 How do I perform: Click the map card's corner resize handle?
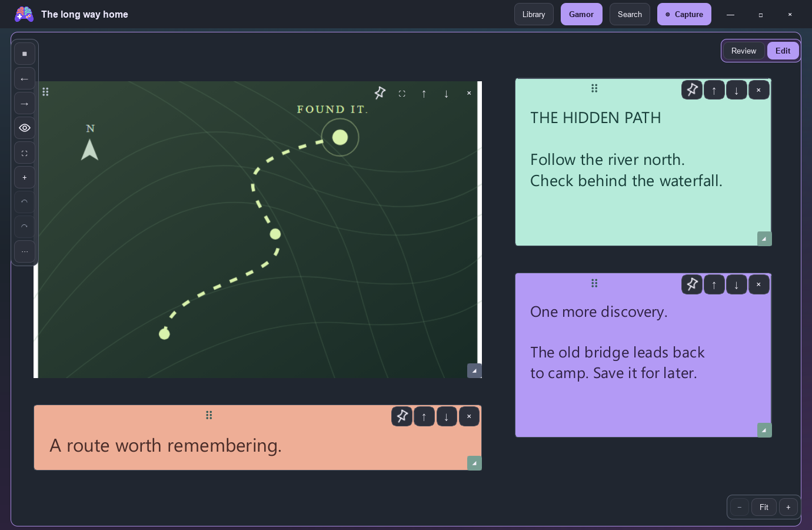click(474, 370)
